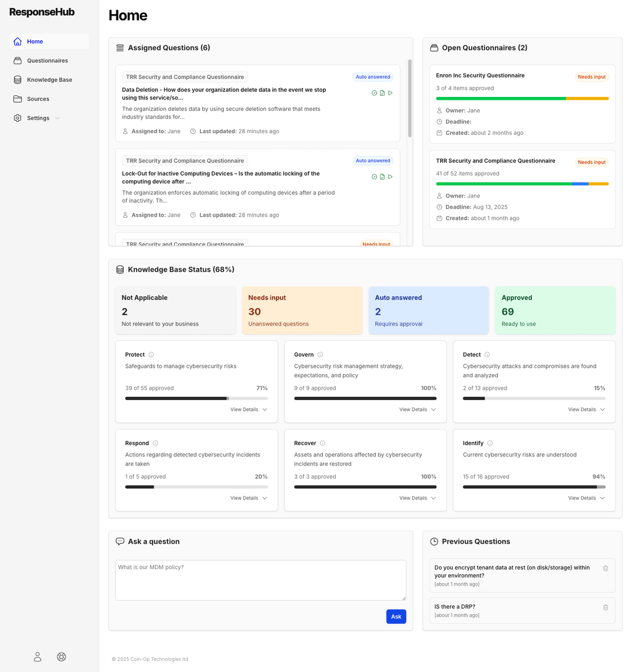Open the Sources section from the sidebar
This screenshot has width=632, height=672.
(x=38, y=99)
